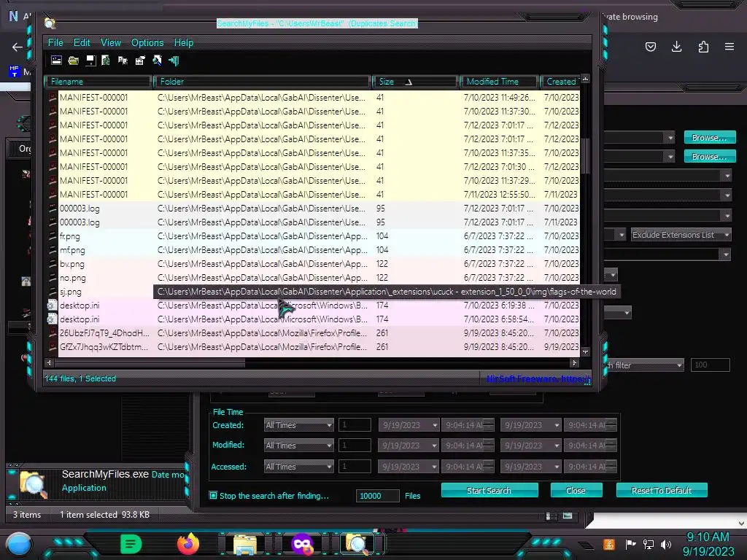Sort by the Filename column header
Image resolution: width=747 pixels, height=560 pixels.
[x=99, y=82]
